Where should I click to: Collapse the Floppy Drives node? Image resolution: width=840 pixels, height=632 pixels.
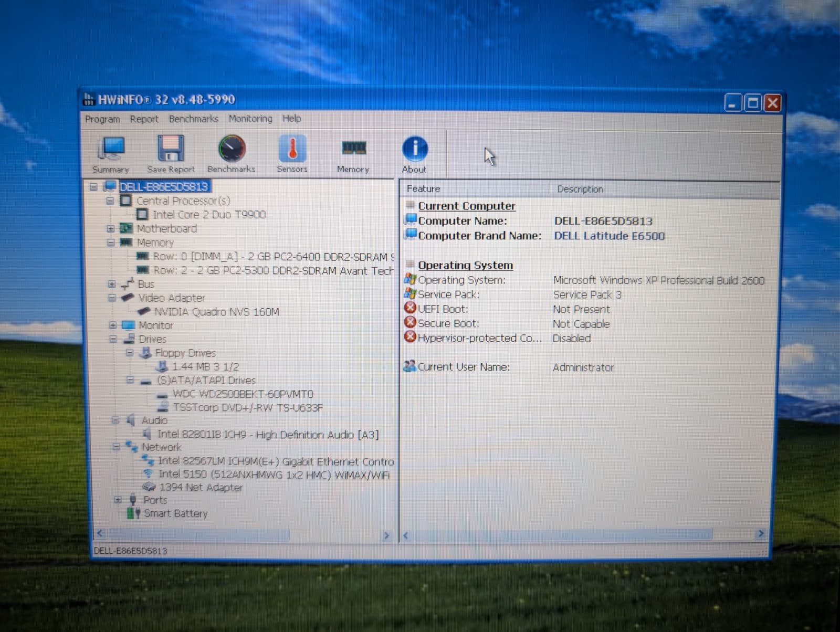[130, 353]
